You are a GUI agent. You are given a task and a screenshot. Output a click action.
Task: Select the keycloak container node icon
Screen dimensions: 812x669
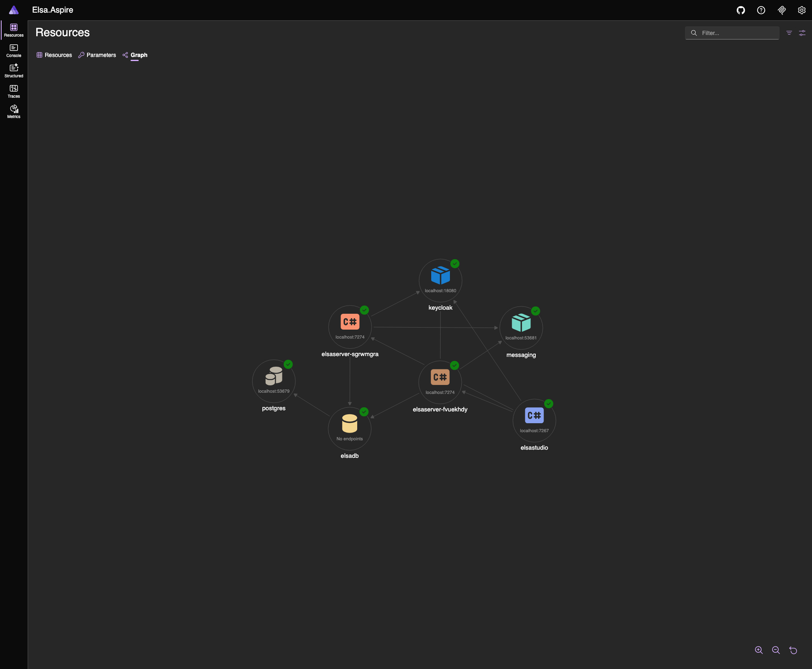441,276
